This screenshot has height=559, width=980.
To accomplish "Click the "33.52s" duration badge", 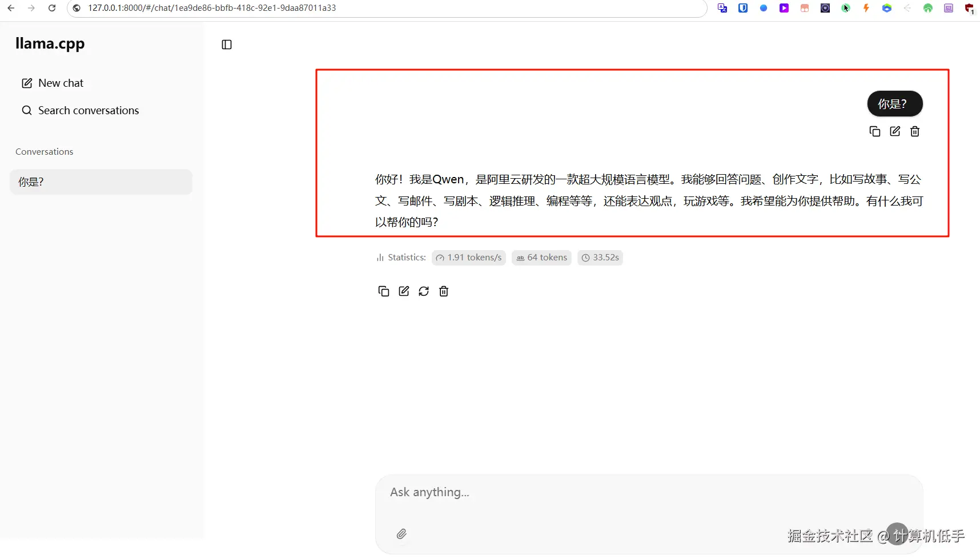I will [x=600, y=258].
